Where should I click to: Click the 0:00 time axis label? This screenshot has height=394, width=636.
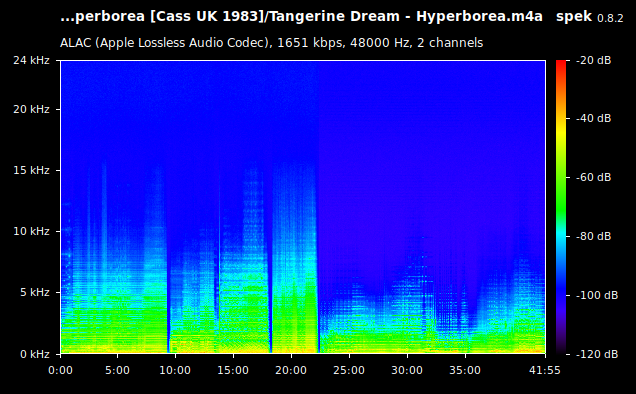(60, 370)
